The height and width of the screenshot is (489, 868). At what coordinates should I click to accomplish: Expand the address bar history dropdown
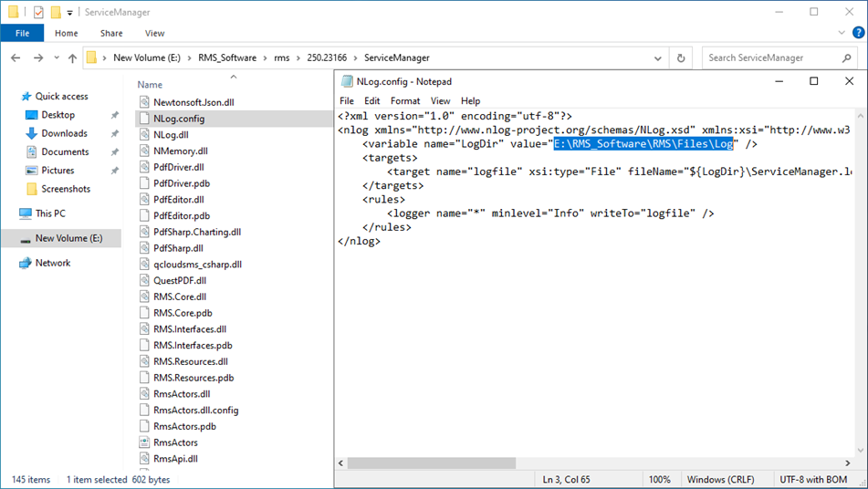coord(658,58)
